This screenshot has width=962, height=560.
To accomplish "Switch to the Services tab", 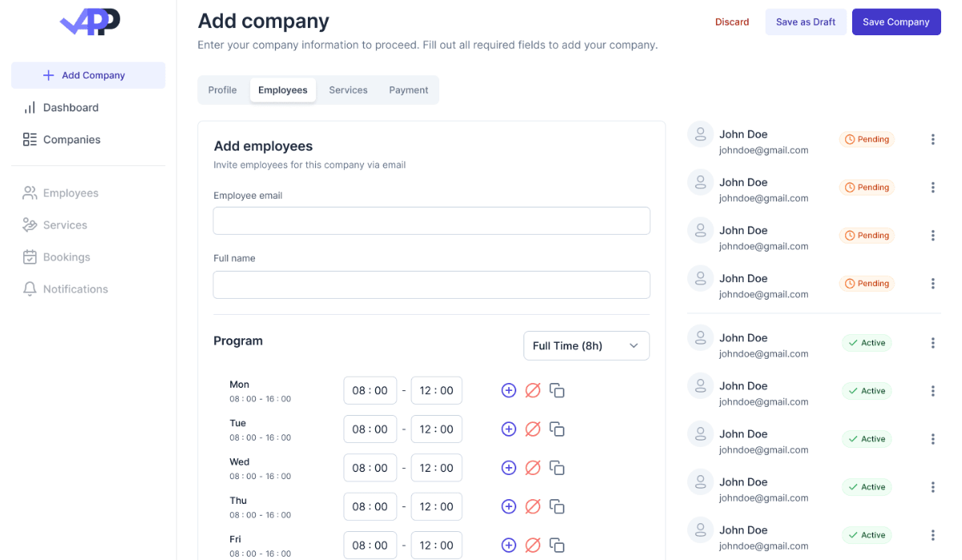I will 347,90.
